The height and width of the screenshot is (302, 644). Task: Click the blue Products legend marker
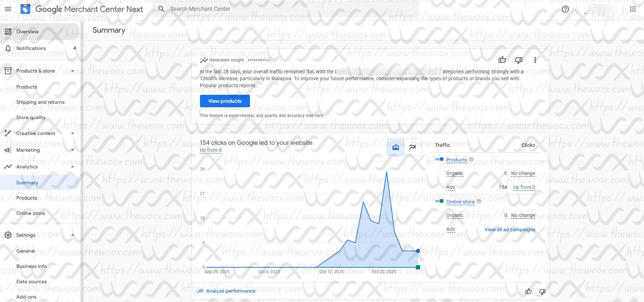tap(440, 159)
